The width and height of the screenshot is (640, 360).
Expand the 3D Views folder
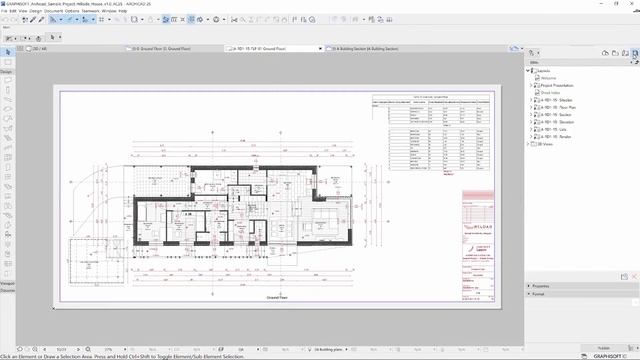528,144
